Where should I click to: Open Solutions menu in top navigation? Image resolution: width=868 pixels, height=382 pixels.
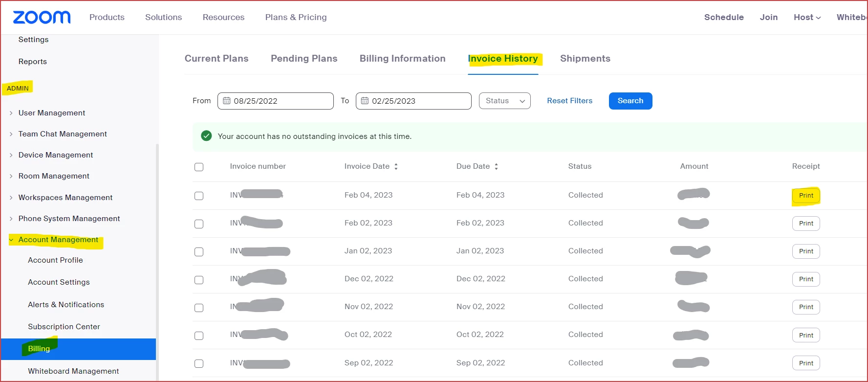pyautogui.click(x=164, y=17)
